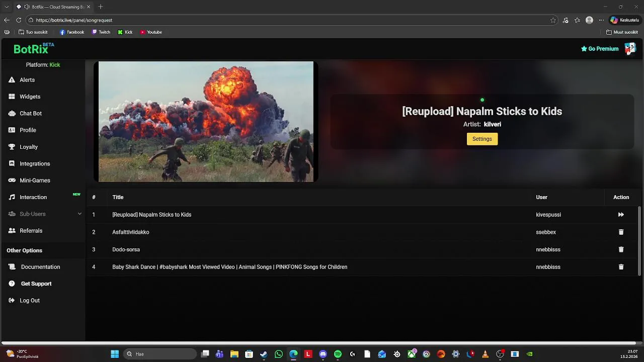
Task: Open the Windows Start menu
Action: click(115, 354)
